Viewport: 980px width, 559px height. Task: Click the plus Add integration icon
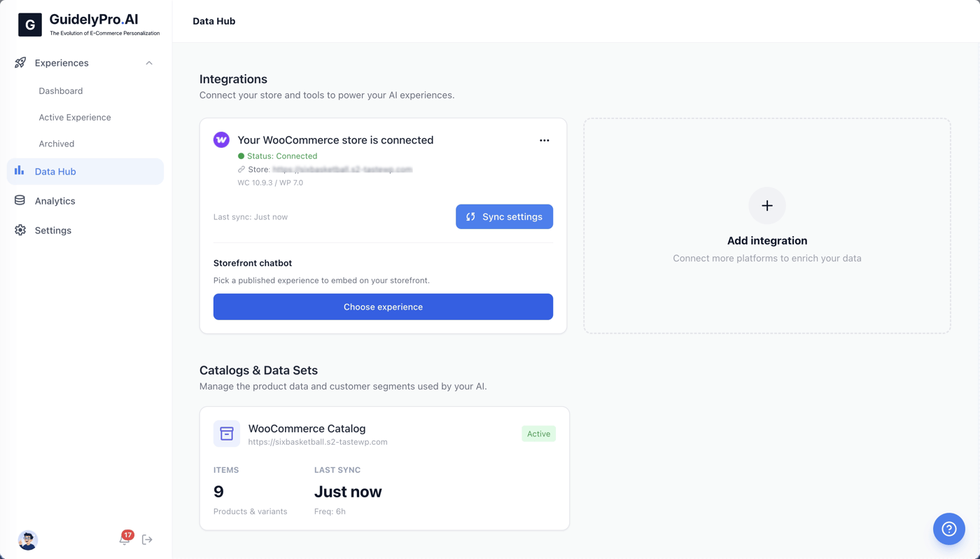coord(767,206)
